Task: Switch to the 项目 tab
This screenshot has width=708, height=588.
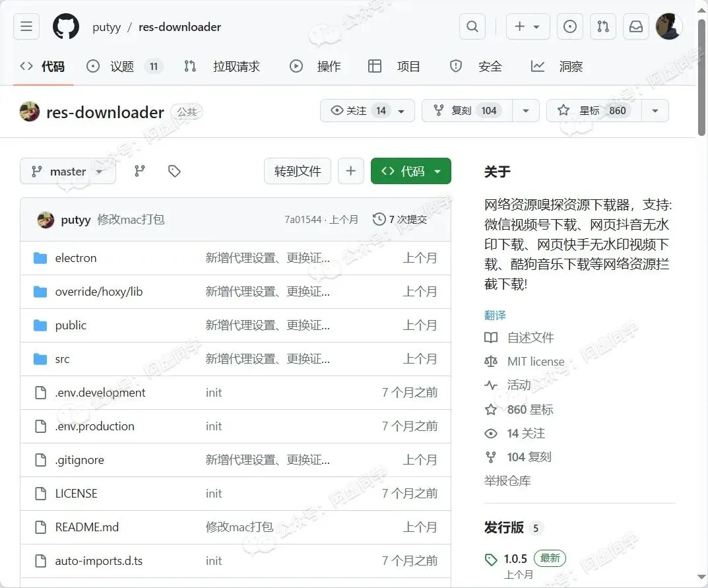Action: [394, 67]
